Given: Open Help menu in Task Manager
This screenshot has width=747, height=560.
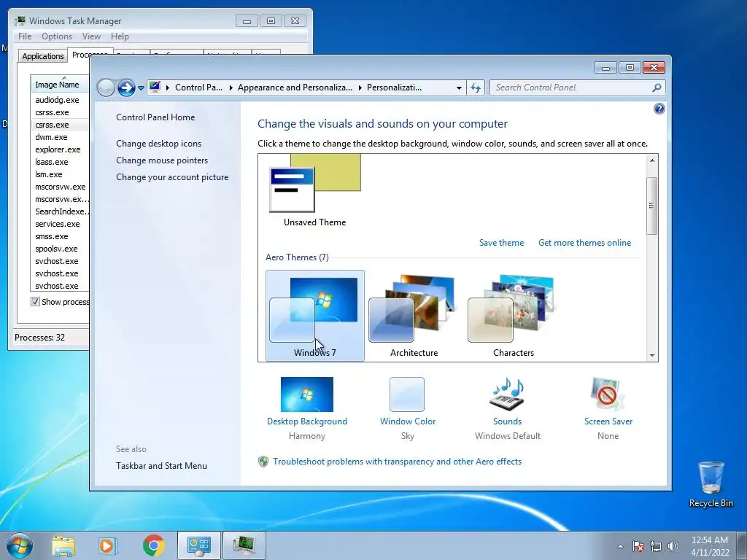Looking at the screenshot, I should pos(120,36).
